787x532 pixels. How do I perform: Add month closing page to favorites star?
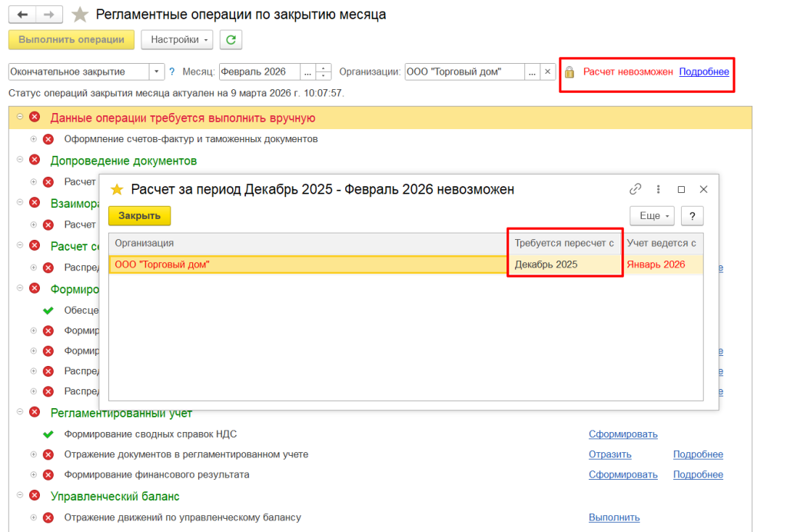tap(80, 15)
